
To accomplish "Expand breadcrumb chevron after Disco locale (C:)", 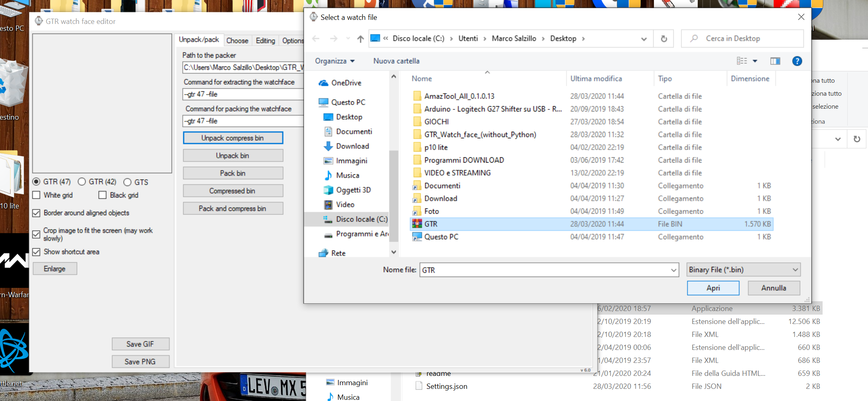I will point(451,39).
